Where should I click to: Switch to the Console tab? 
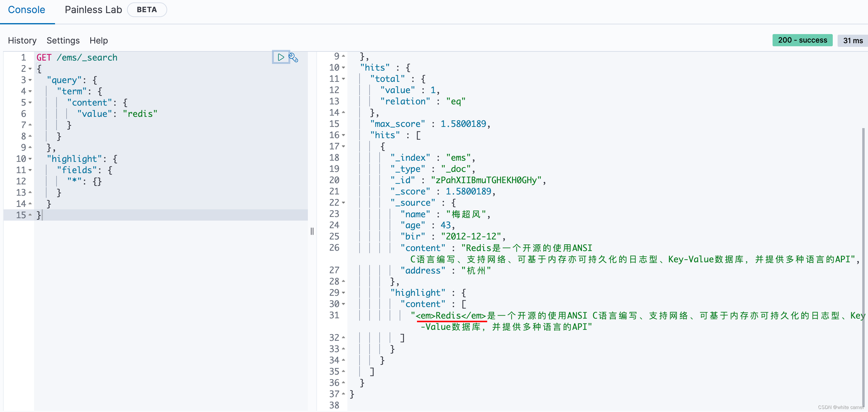[x=26, y=10]
